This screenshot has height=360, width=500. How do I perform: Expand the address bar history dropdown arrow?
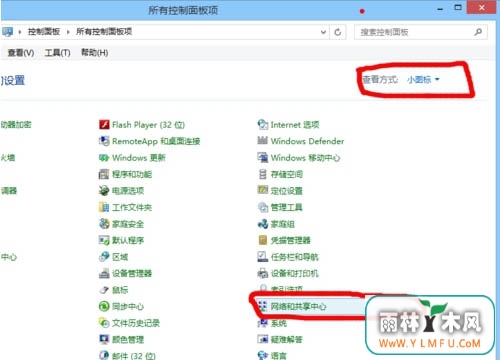click(323, 32)
